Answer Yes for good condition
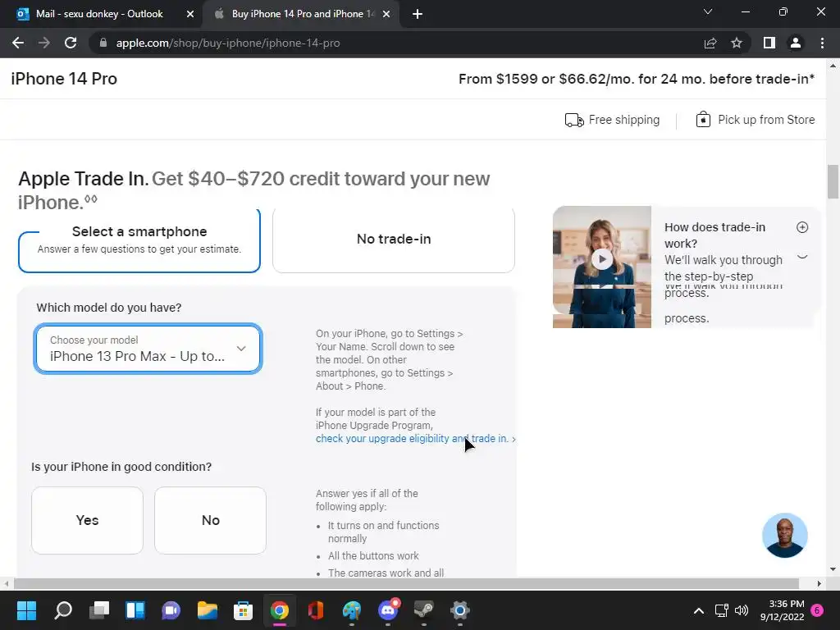Screen dimensions: 840x630 [87, 520]
